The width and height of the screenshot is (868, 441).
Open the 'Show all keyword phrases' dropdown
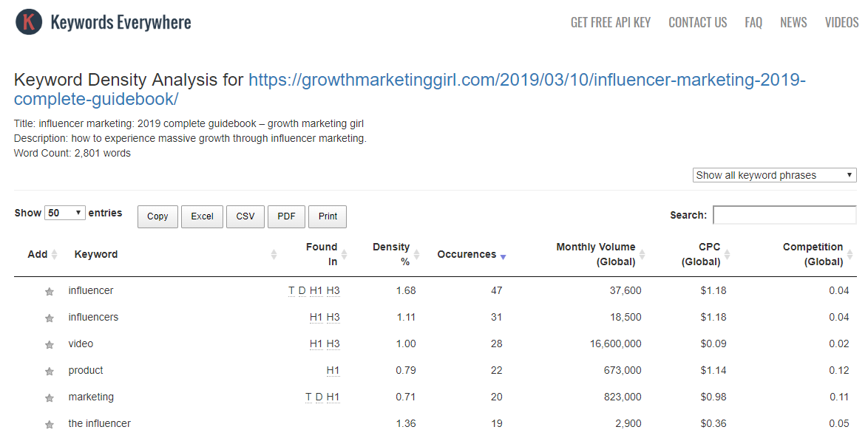click(x=774, y=175)
